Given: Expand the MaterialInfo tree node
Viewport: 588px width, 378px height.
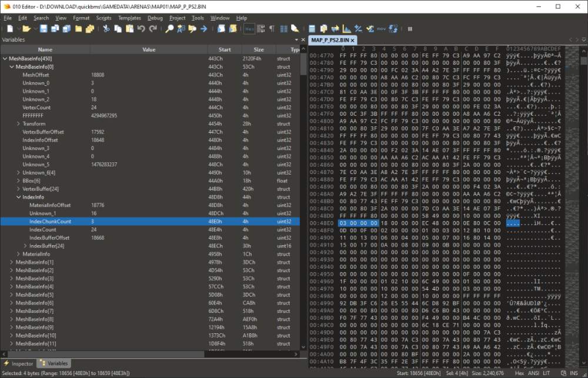Looking at the screenshot, I should (19, 254).
